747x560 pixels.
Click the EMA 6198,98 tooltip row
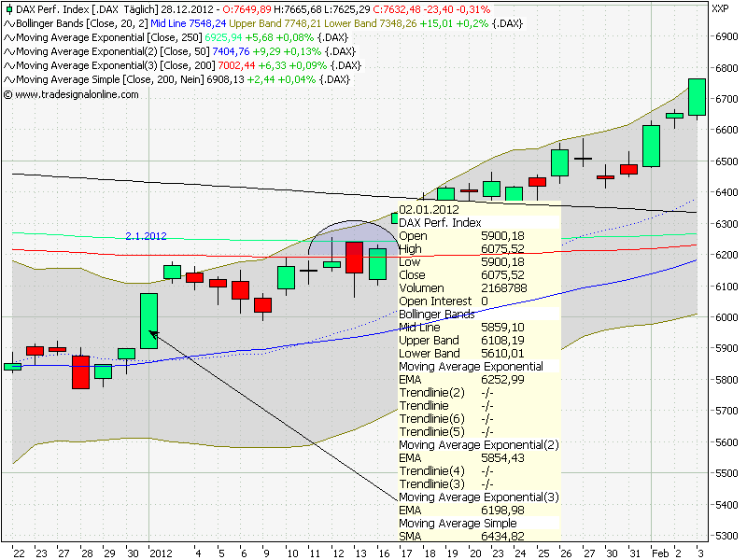[x=479, y=511]
